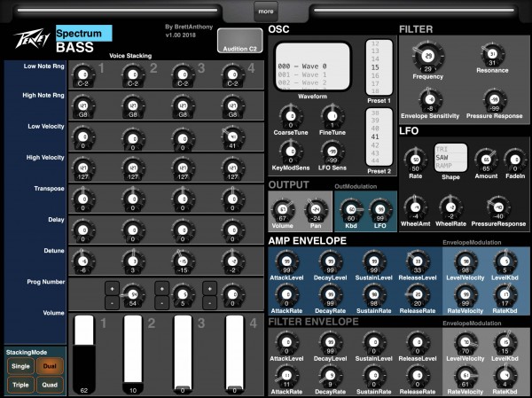
Task: Click minus stepper beside Prog Number 0
Action: (x=209, y=302)
